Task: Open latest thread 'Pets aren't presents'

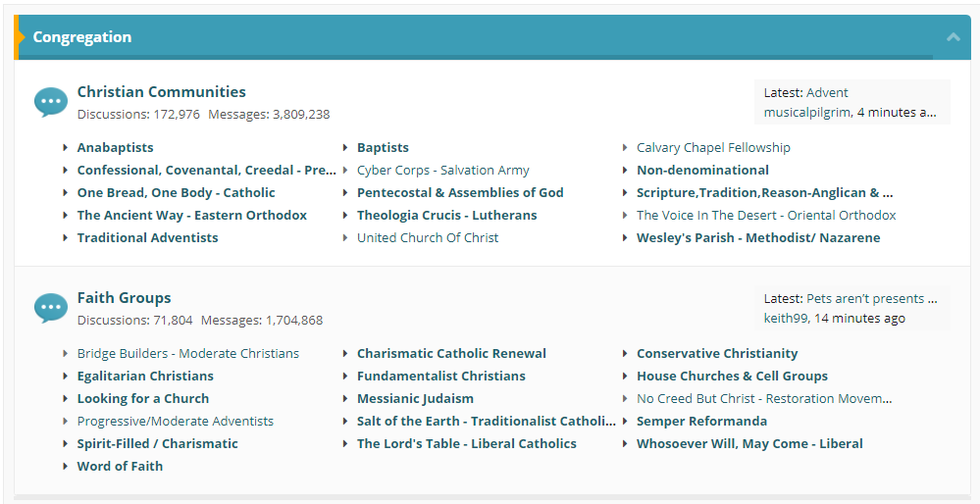Action: [871, 299]
